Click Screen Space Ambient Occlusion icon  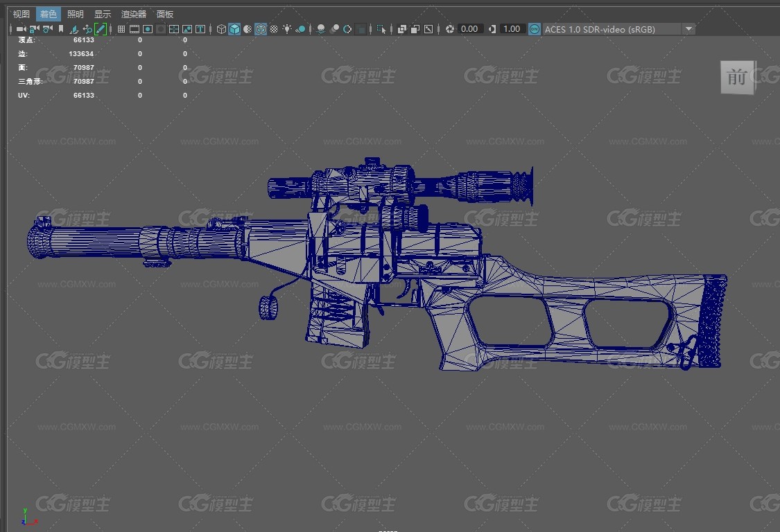(x=321, y=29)
